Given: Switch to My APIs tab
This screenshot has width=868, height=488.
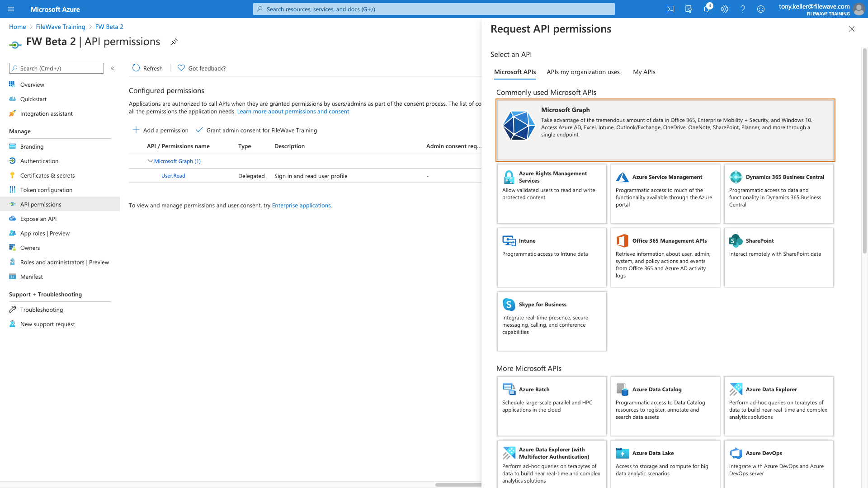Looking at the screenshot, I should point(644,72).
